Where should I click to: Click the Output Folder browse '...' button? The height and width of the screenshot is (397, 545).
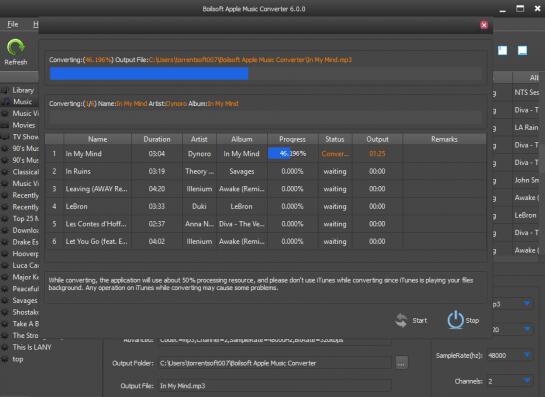(x=401, y=363)
